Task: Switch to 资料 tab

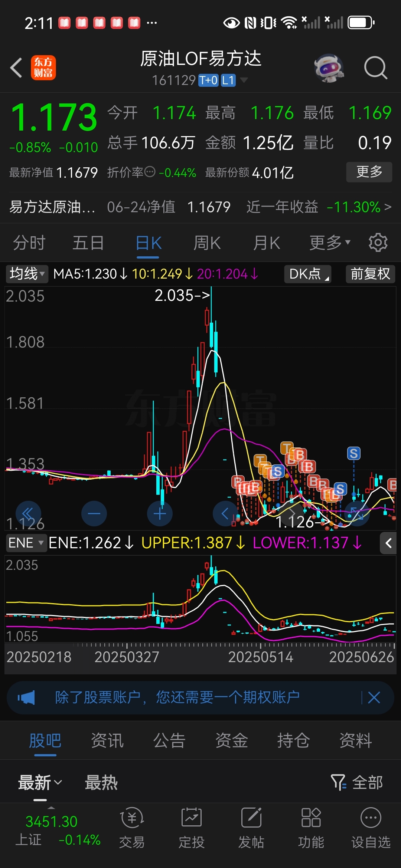Action: pyautogui.click(x=355, y=741)
